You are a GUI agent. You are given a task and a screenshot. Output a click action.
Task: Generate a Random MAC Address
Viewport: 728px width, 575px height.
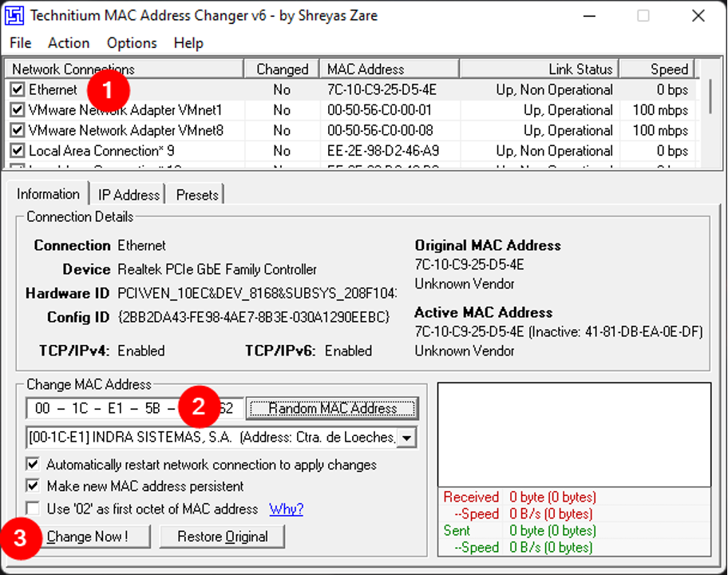tap(332, 408)
